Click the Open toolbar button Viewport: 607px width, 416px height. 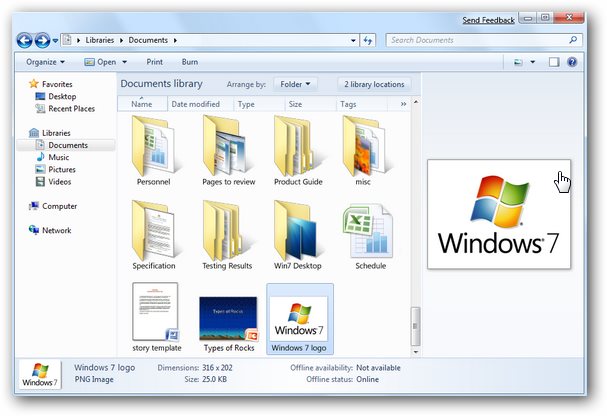101,62
